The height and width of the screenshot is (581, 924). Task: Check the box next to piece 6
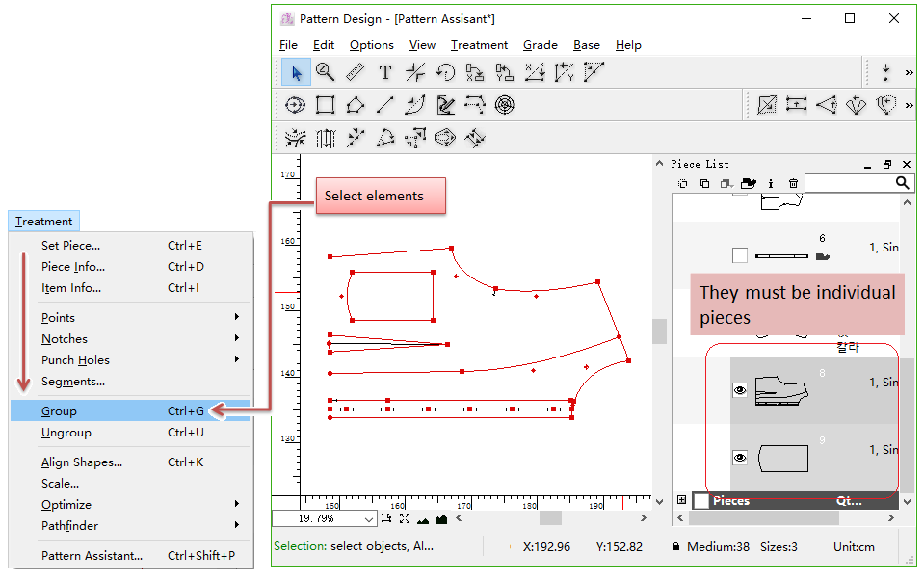coord(740,255)
